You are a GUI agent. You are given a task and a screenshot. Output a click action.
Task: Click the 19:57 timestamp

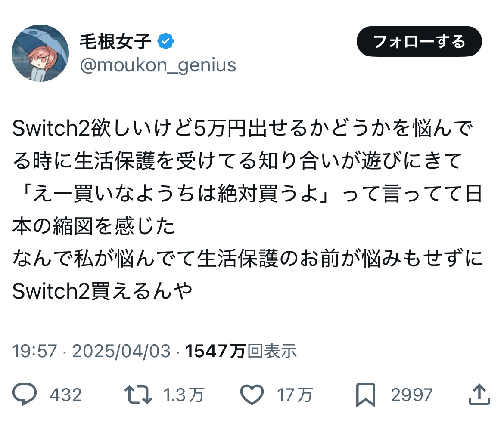[x=34, y=352]
